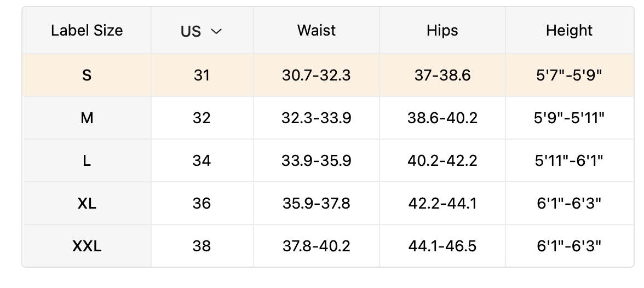Screen dimensions: 644x288
Task: Select the XXL label size row
Action: 87,246
